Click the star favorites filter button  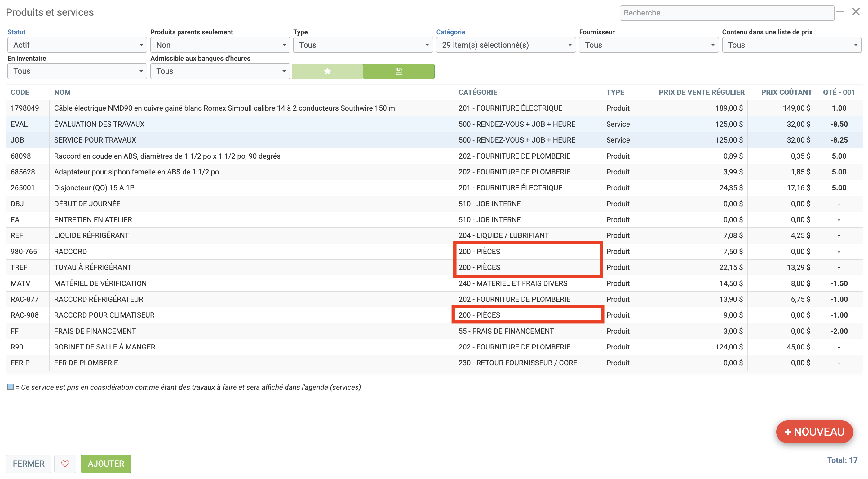[x=327, y=71]
